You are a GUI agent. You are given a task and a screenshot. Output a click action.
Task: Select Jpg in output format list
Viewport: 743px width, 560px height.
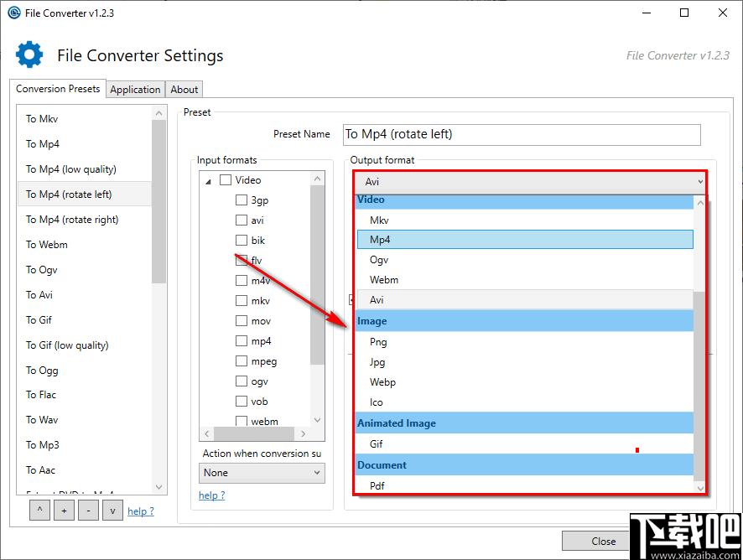[525, 362]
